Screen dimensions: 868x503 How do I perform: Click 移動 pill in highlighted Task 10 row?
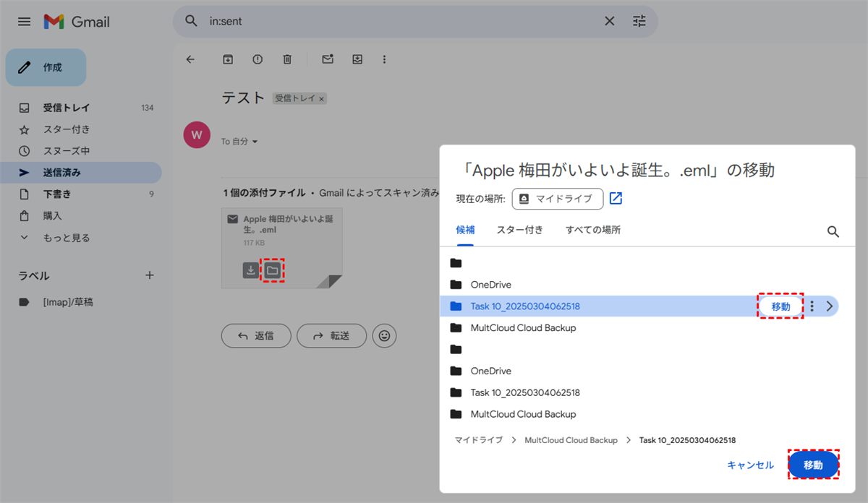tap(780, 306)
